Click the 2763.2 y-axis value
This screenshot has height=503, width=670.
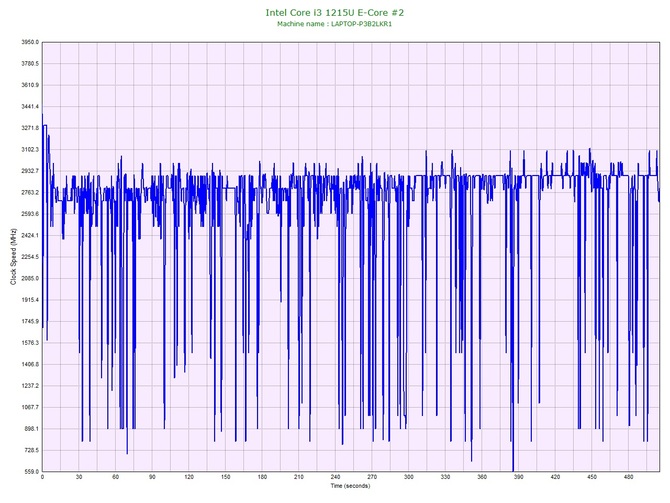point(30,192)
